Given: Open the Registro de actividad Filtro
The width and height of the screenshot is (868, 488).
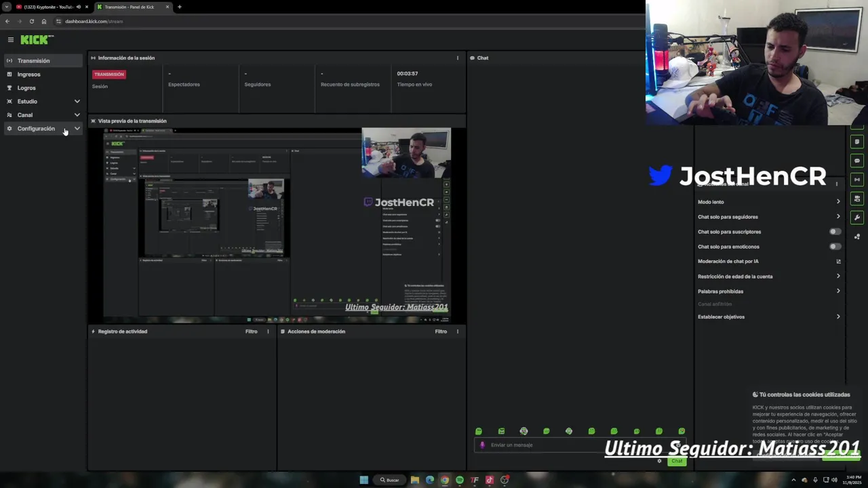Looking at the screenshot, I should [x=252, y=331].
